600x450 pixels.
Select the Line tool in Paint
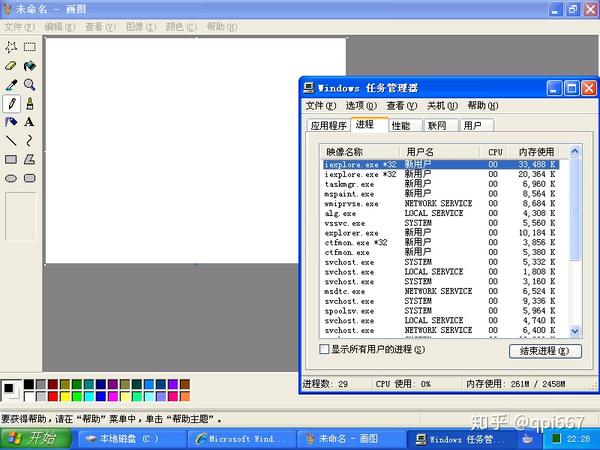coord(11,141)
